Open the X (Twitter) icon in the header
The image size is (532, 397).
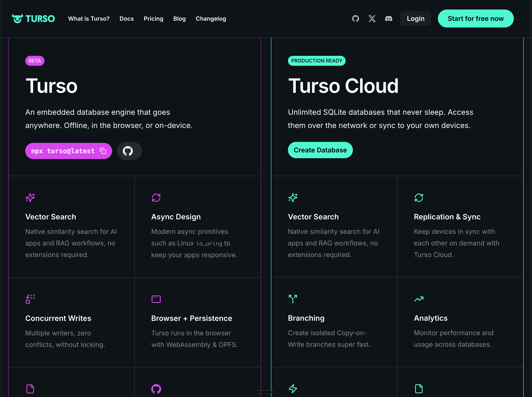coord(372,18)
